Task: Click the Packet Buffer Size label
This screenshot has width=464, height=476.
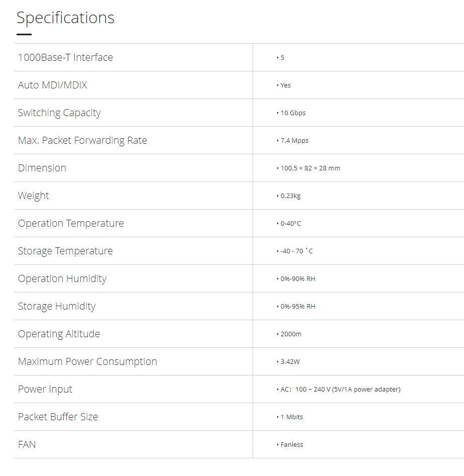Action: [x=58, y=417]
